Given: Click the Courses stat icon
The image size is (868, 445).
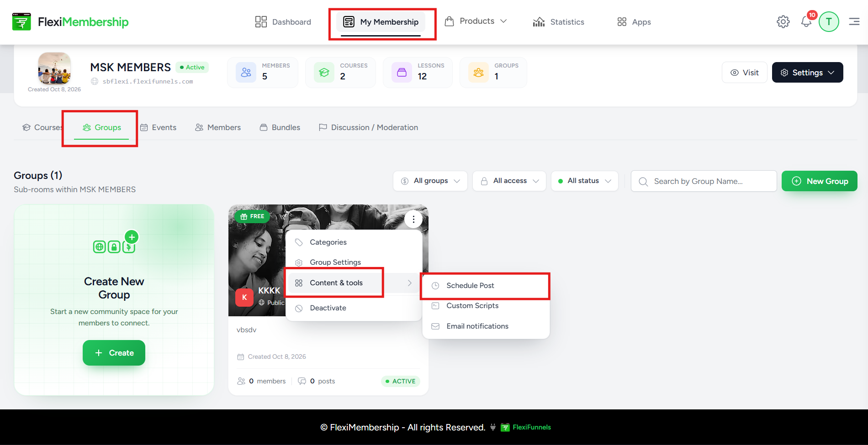Looking at the screenshot, I should click(324, 72).
